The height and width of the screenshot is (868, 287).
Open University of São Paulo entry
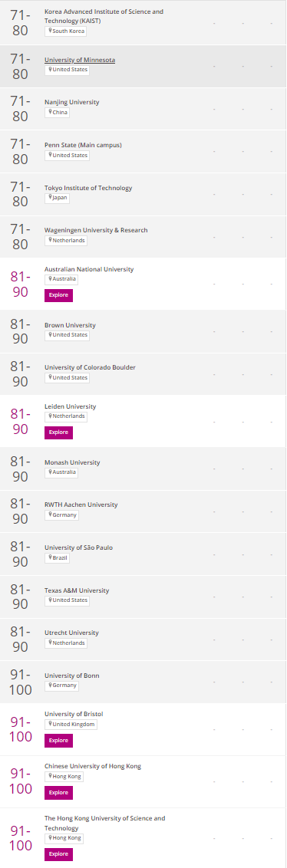[78, 547]
